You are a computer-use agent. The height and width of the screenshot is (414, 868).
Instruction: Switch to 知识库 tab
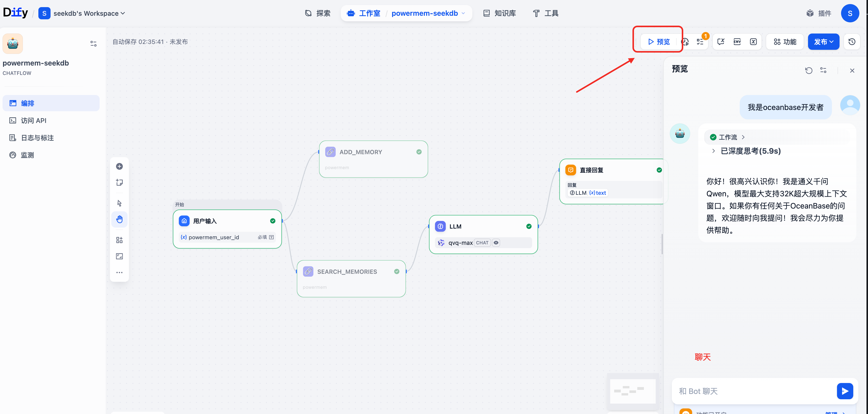[x=500, y=13]
